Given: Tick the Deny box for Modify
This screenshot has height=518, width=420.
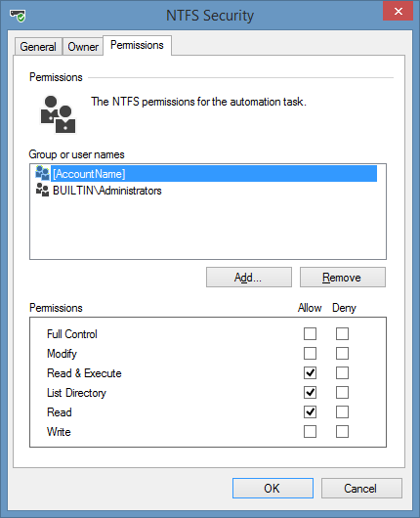Looking at the screenshot, I should coord(342,353).
